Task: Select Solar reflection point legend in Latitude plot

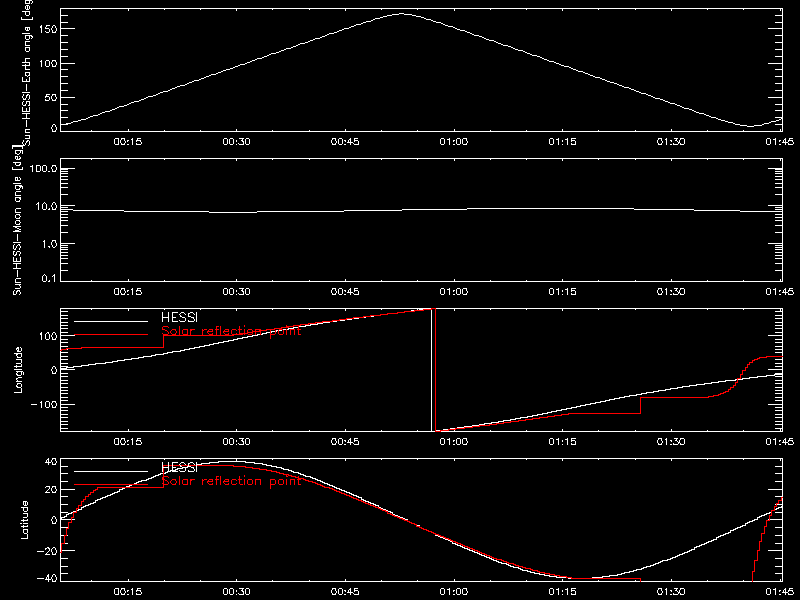Action: coord(231,481)
